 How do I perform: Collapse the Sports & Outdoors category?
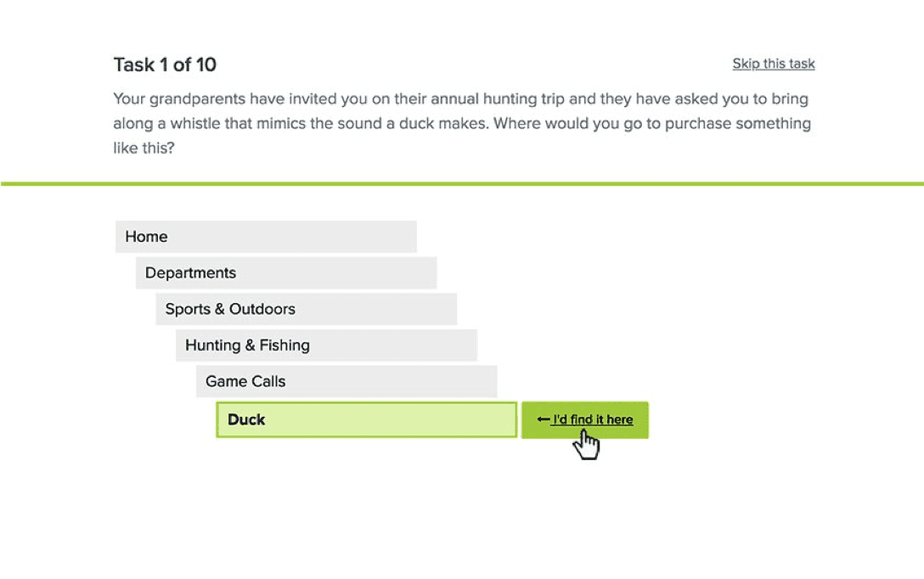coord(306,309)
